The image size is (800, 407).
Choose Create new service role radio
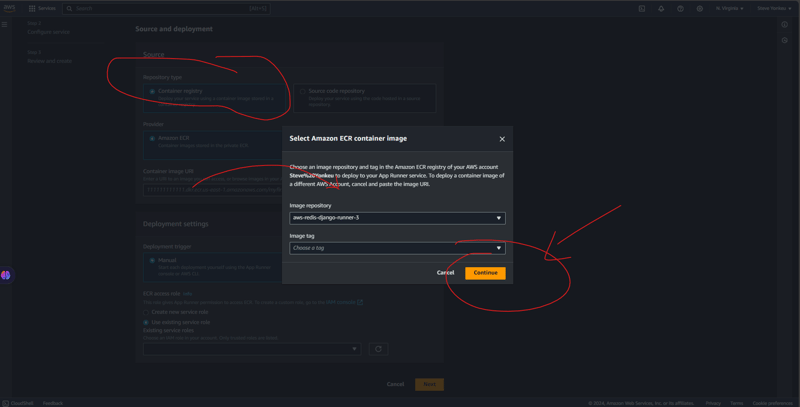coord(146,312)
